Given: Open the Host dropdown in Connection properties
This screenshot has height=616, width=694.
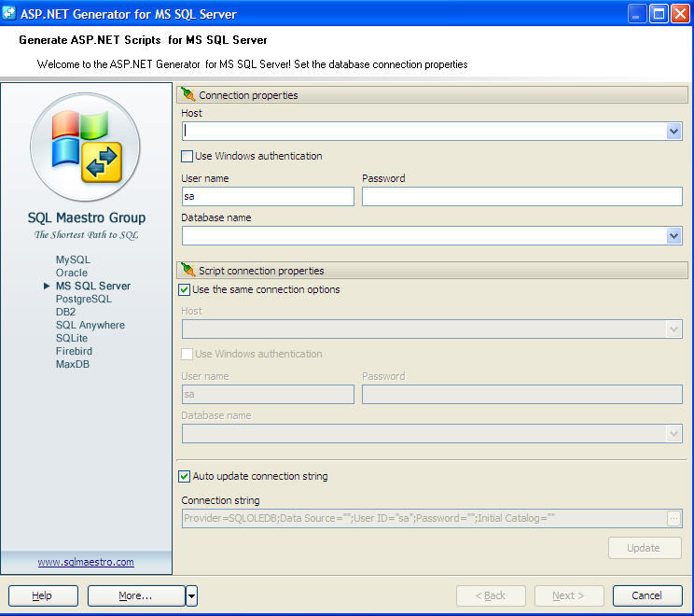Looking at the screenshot, I should (x=673, y=132).
